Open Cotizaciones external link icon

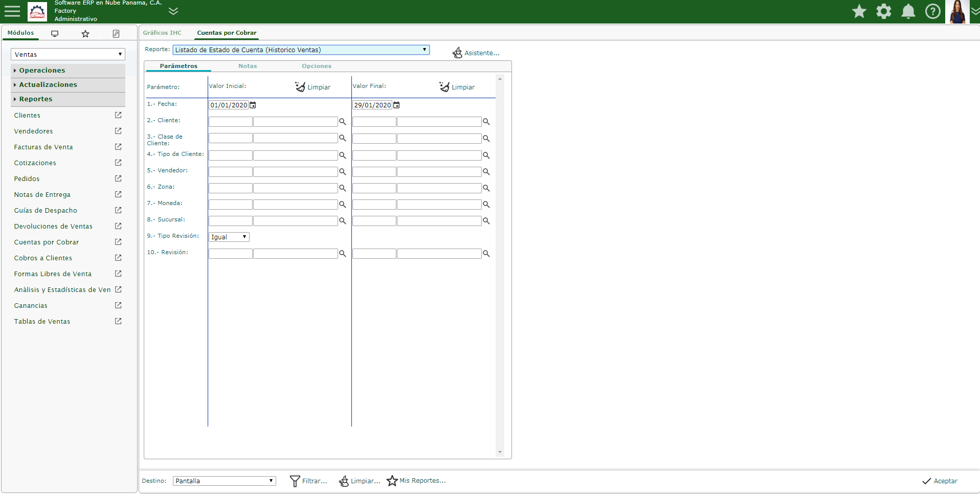(118, 163)
